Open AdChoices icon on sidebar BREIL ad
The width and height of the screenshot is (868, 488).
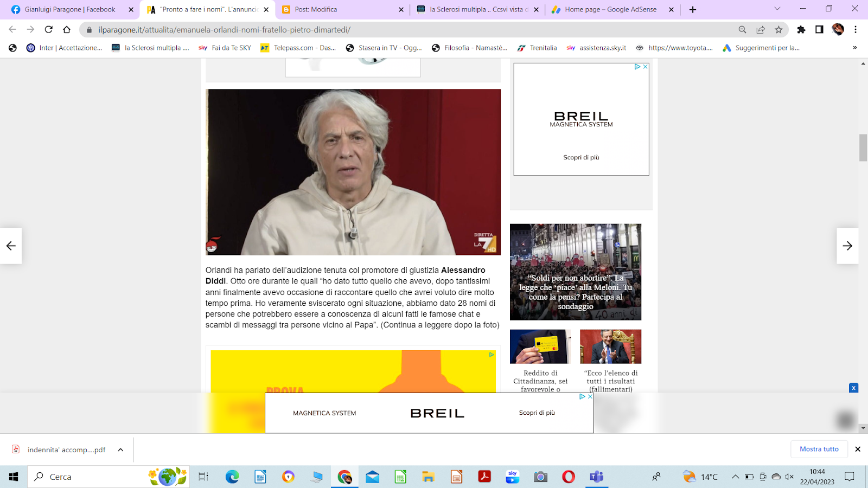coord(637,67)
